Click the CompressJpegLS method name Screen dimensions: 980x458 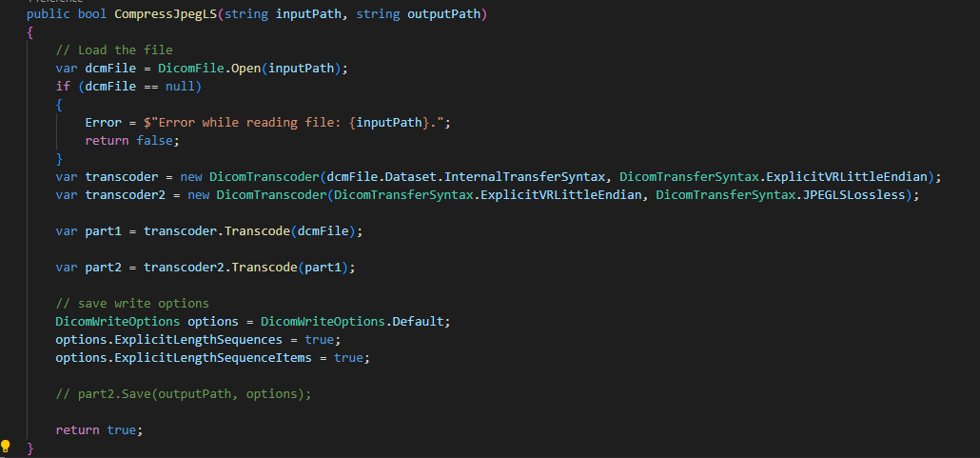[x=166, y=14]
